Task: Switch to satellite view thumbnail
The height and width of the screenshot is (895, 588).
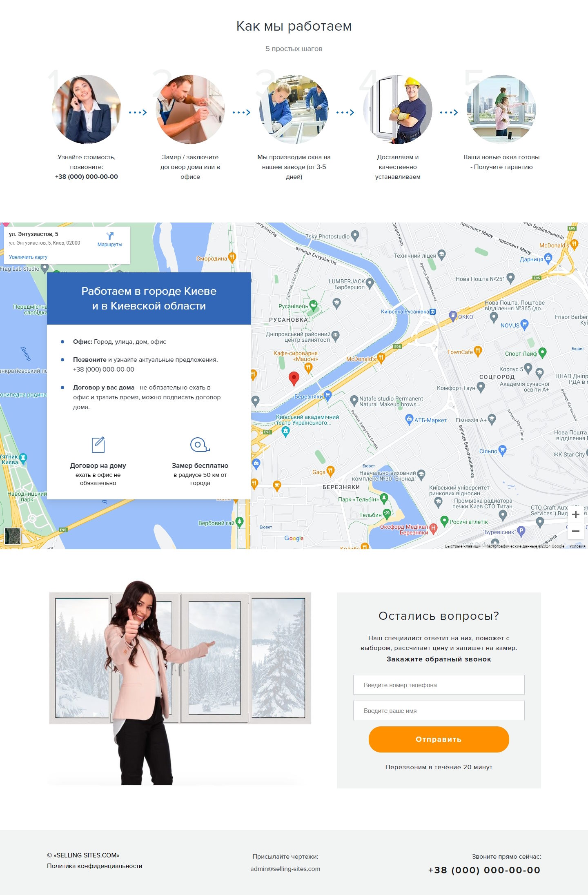Action: coord(13,536)
